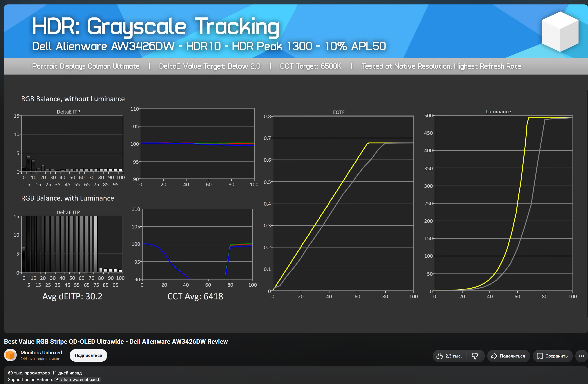Click the RGB Balance, with Luminance label
Image resolution: width=588 pixels, height=384 pixels.
coord(67,198)
